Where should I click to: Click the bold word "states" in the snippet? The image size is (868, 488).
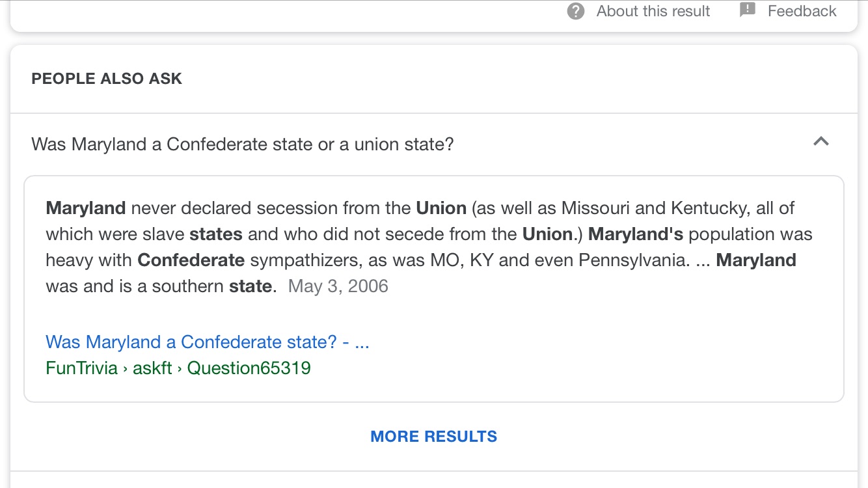[x=216, y=234]
